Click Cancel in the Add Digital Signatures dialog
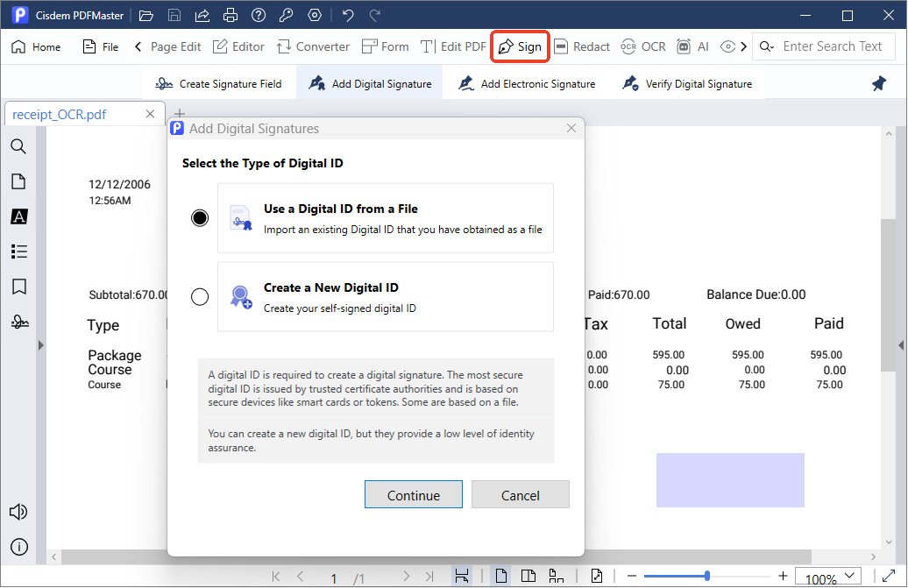Viewport: 908px width, 588px height. point(520,495)
